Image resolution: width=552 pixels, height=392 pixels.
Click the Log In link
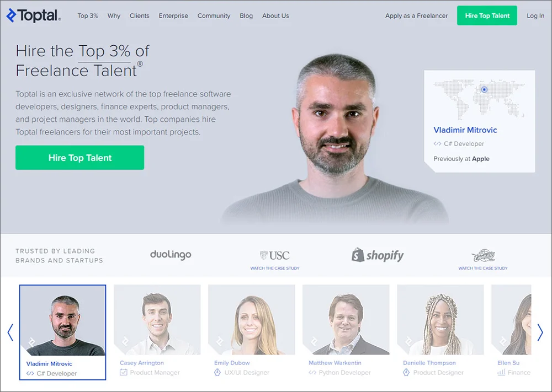pyautogui.click(x=535, y=16)
